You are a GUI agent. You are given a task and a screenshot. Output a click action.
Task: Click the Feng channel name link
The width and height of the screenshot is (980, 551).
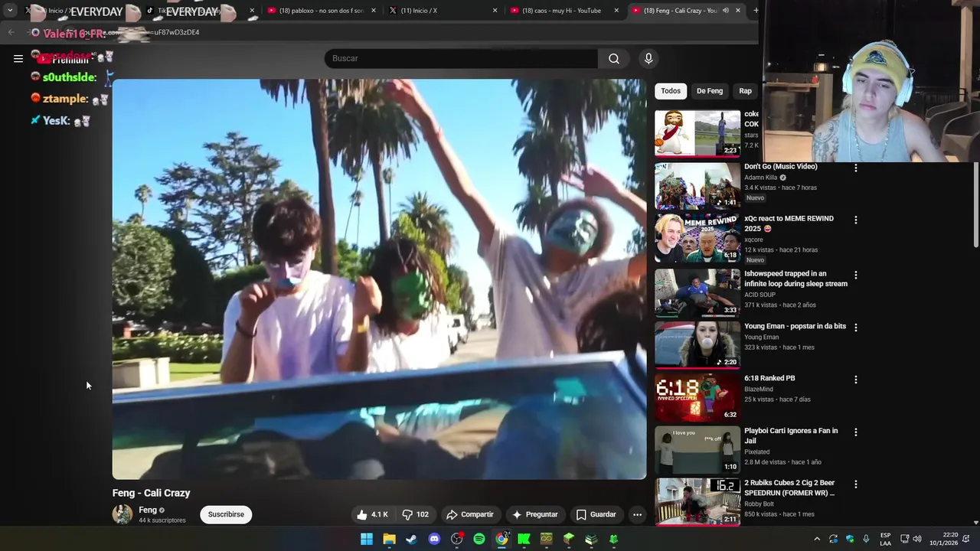148,510
